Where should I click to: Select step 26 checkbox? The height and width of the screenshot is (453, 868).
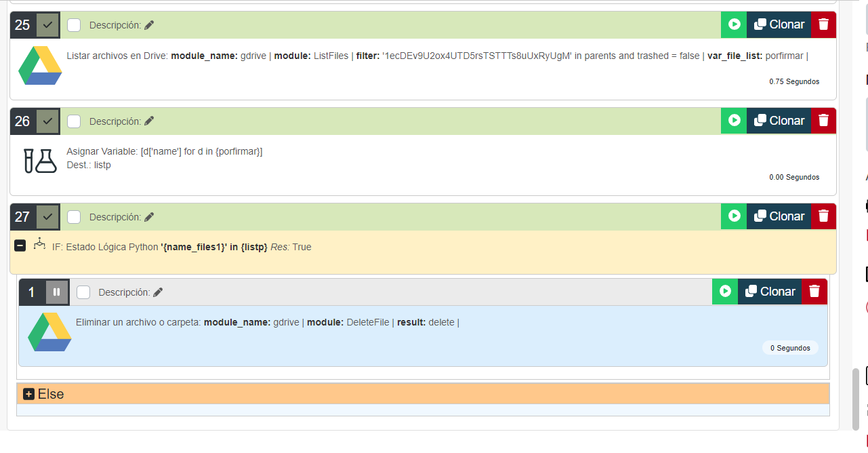(x=74, y=121)
